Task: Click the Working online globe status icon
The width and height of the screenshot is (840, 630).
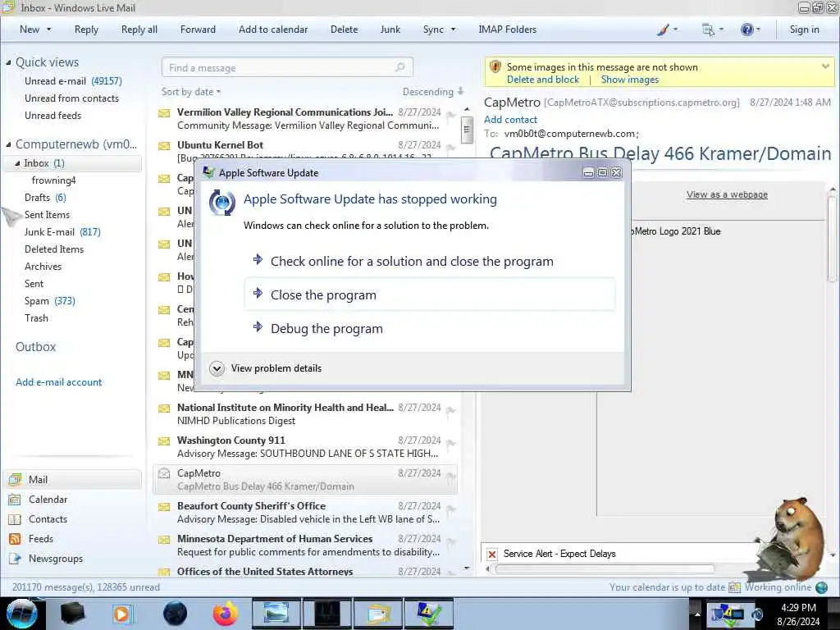Action: [x=821, y=587]
